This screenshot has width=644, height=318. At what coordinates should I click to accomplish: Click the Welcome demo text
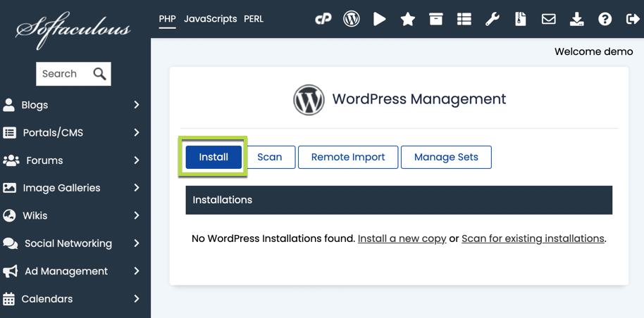594,51
